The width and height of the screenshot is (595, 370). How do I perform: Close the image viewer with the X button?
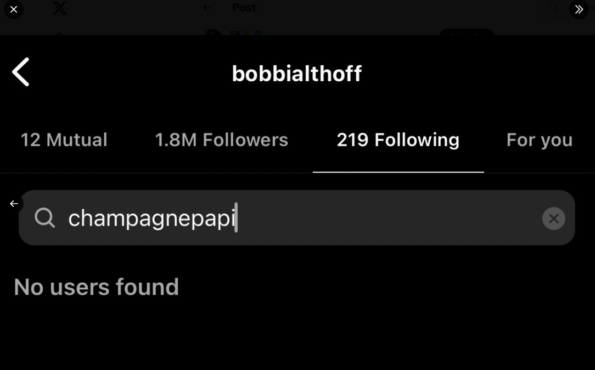click(14, 9)
